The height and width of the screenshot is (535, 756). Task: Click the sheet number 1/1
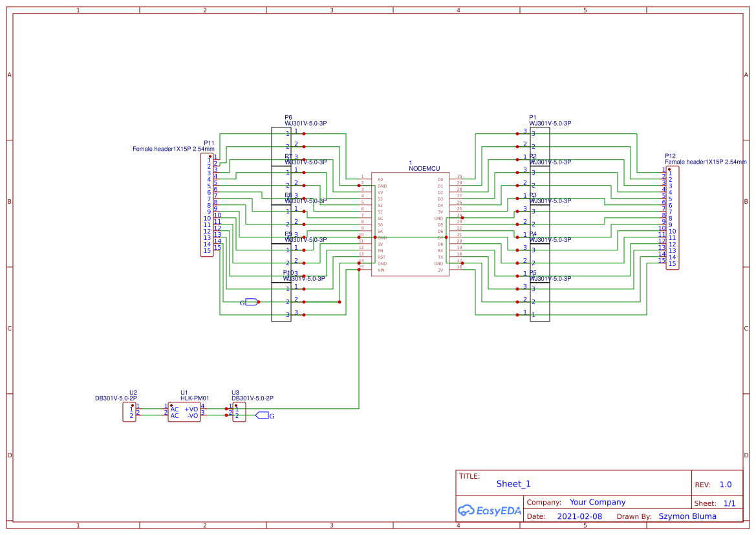point(729,504)
